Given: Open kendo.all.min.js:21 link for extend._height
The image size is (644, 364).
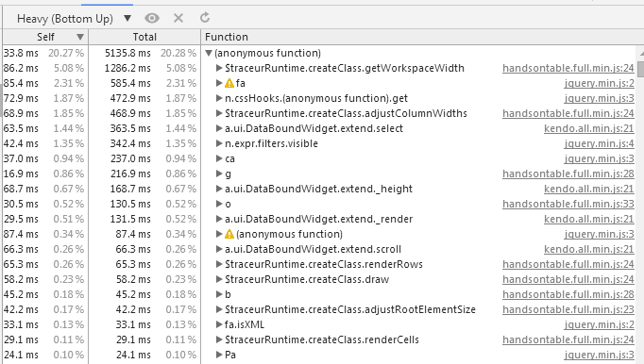Looking at the screenshot, I should [589, 189].
